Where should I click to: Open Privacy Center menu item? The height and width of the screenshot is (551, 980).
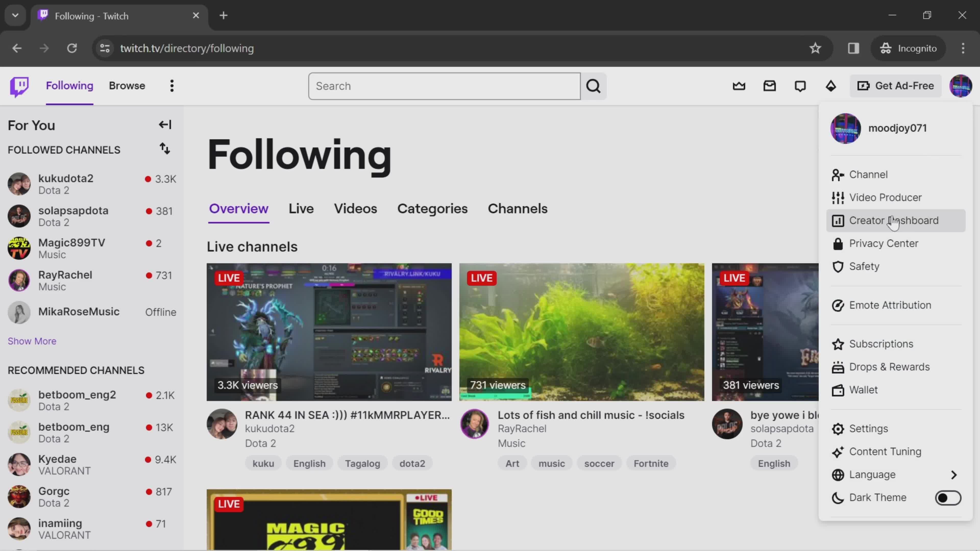tap(896, 243)
